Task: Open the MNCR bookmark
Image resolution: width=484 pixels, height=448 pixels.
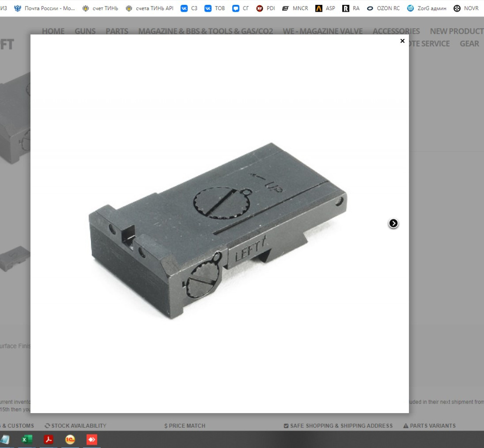Action: point(295,8)
